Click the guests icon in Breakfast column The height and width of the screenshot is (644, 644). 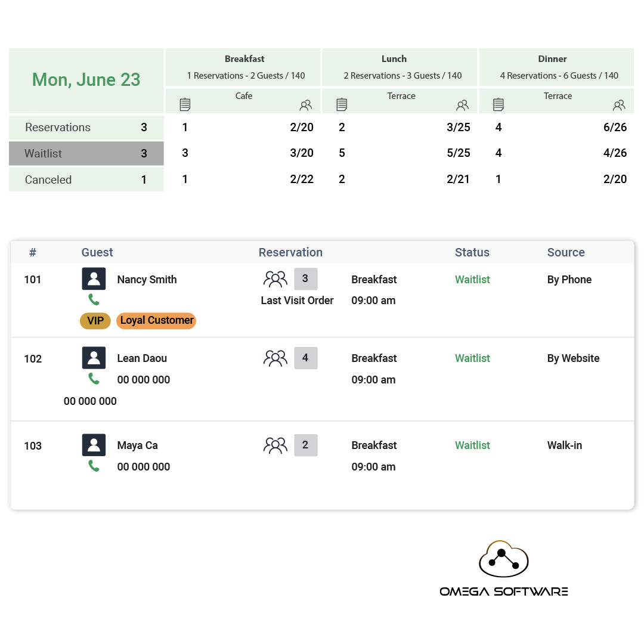click(x=306, y=106)
